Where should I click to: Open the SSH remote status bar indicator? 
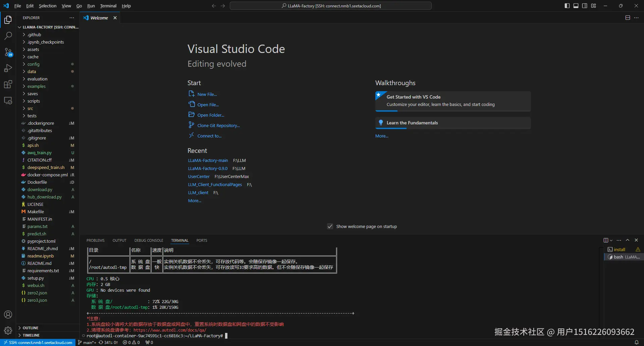(38, 342)
